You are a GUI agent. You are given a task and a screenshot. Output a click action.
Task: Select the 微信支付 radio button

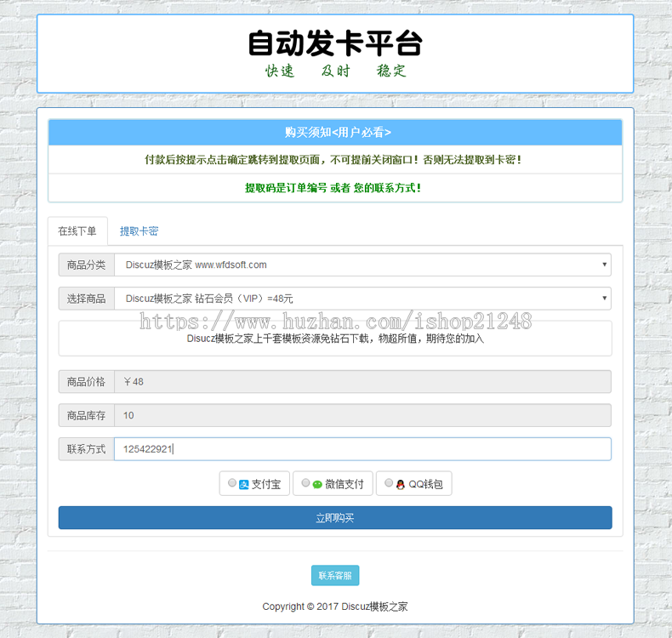click(305, 483)
